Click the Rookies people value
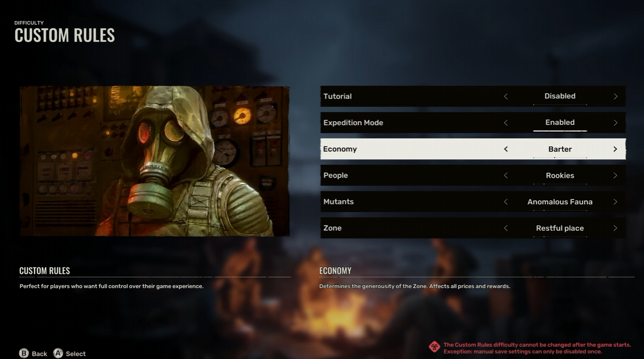This screenshot has width=644, height=359. point(560,175)
